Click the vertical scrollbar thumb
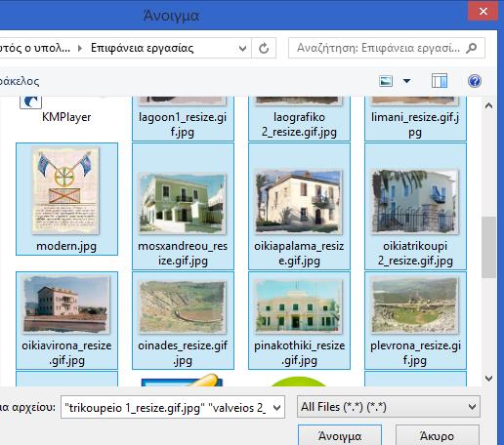The image size is (504, 445). click(488, 247)
